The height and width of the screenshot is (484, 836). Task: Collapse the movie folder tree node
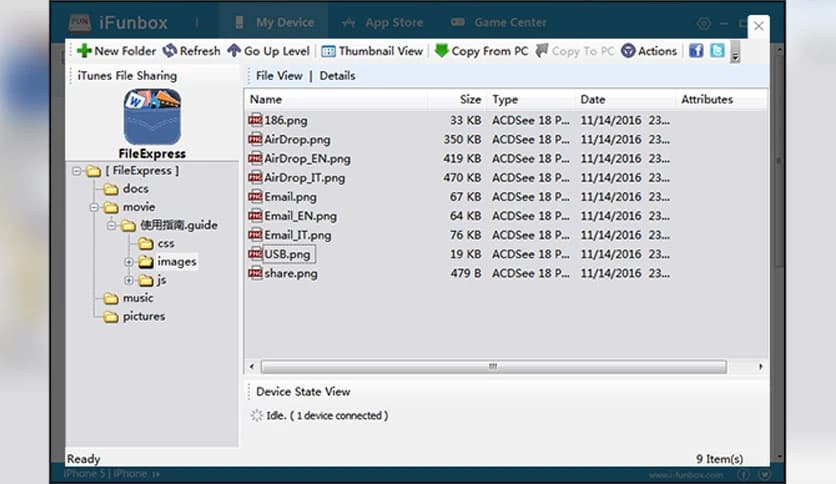click(x=94, y=208)
